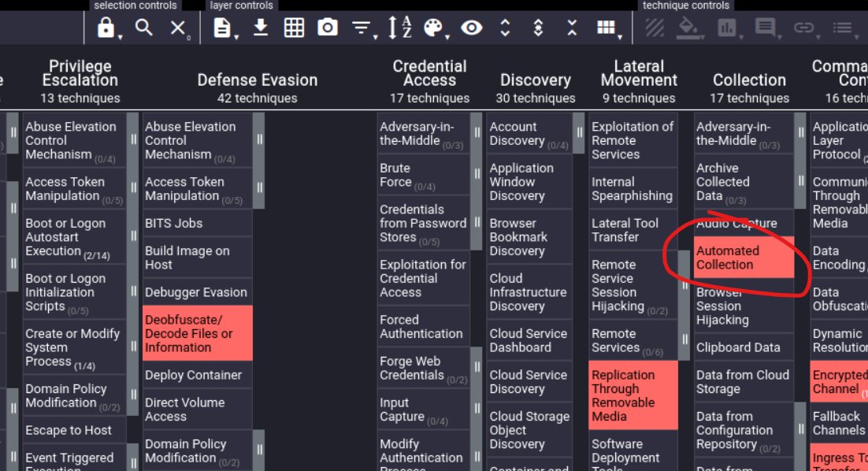Click Cloud Infrastructure Discovery technique
Screen dimensions: 868x471
pyautogui.click(x=529, y=291)
